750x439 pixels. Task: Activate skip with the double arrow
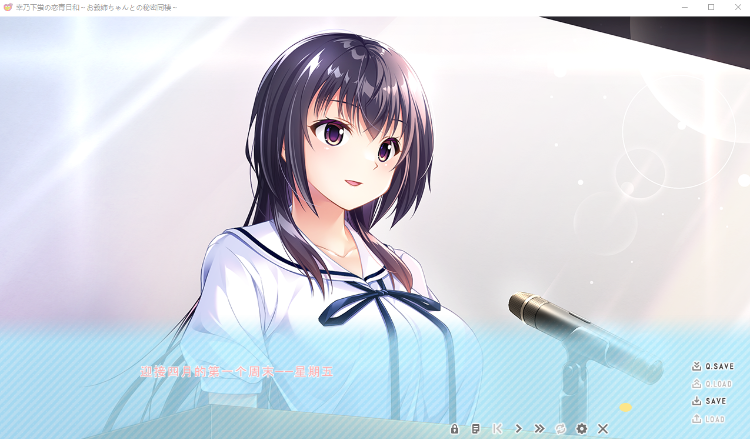tap(540, 429)
